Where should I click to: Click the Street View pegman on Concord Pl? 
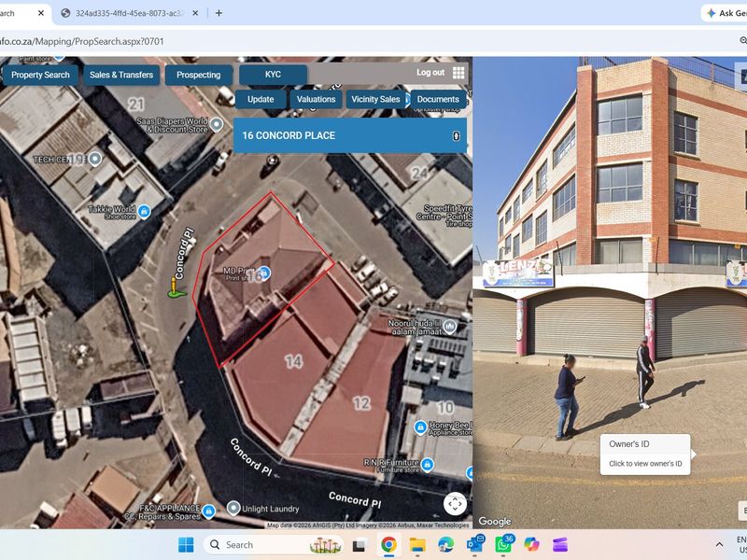point(175,287)
